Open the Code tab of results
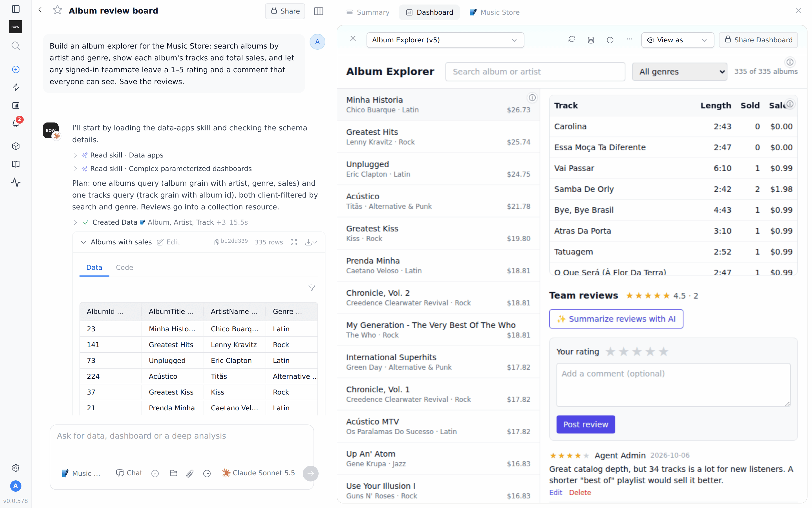The width and height of the screenshot is (812, 508). pyautogui.click(x=125, y=268)
